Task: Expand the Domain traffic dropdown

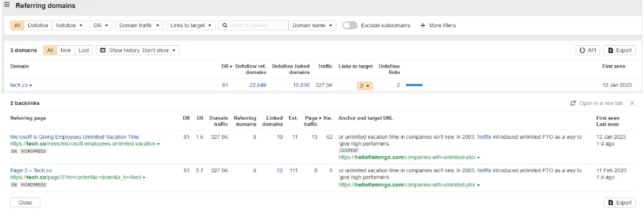Action: pyautogui.click(x=139, y=25)
